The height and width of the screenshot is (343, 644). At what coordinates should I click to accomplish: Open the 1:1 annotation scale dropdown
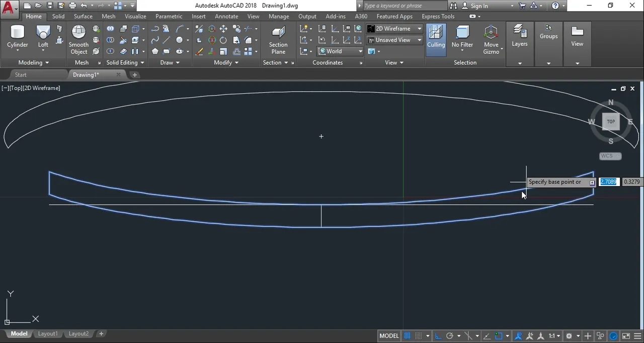point(554,336)
